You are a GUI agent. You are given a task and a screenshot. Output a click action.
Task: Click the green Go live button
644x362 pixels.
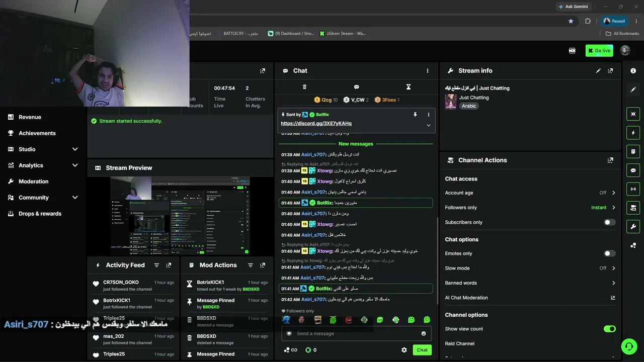599,50
